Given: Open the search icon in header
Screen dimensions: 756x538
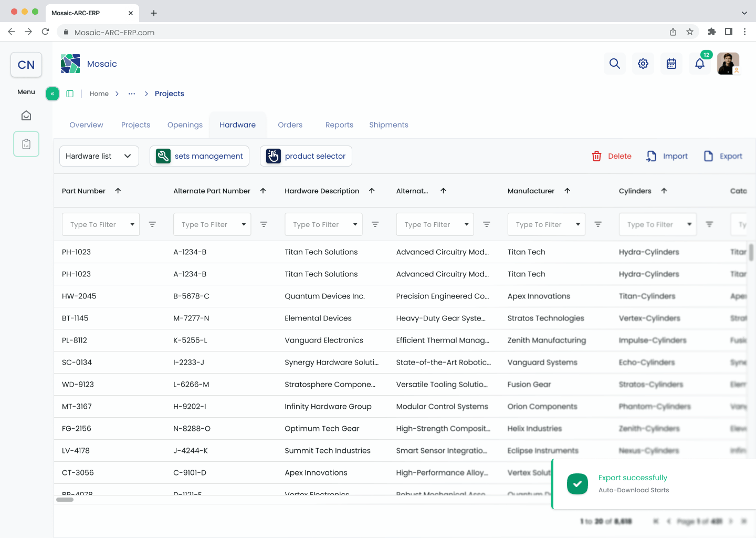Looking at the screenshot, I should point(615,64).
